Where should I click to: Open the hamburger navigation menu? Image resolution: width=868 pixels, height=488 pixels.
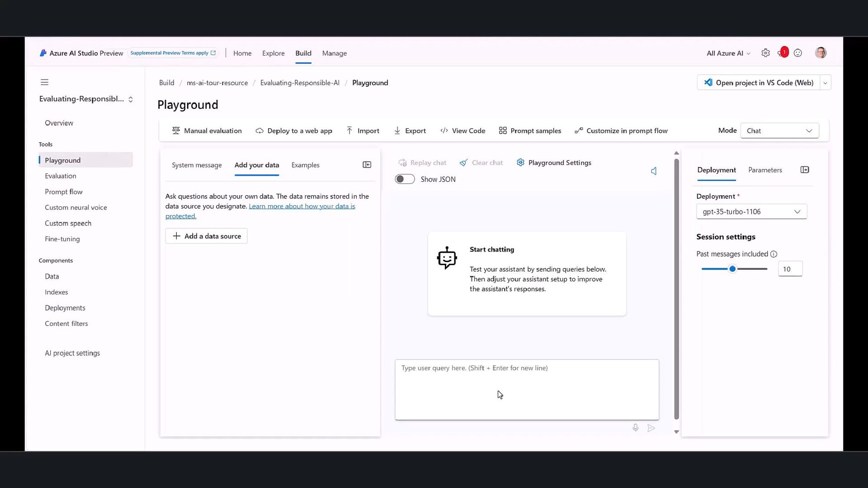click(x=44, y=82)
